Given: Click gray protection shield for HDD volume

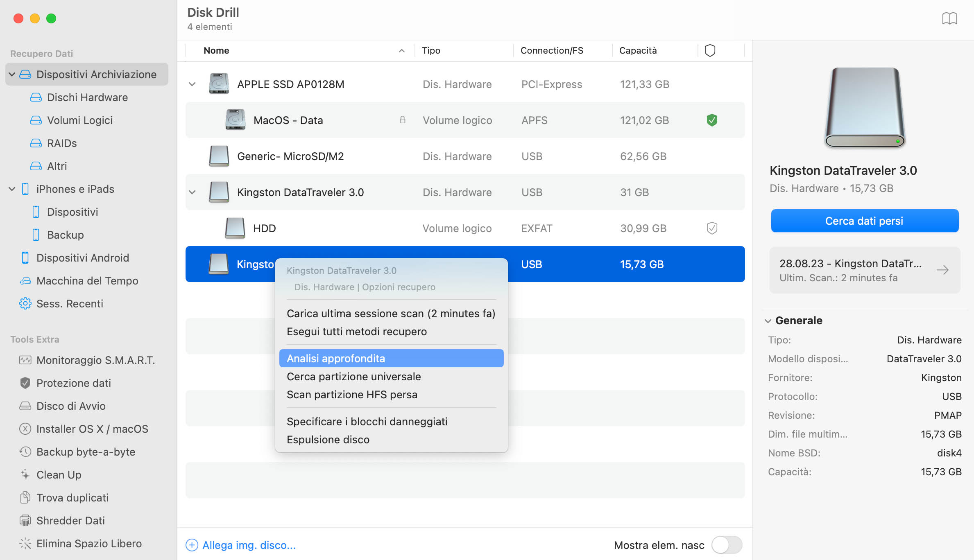Looking at the screenshot, I should (712, 228).
